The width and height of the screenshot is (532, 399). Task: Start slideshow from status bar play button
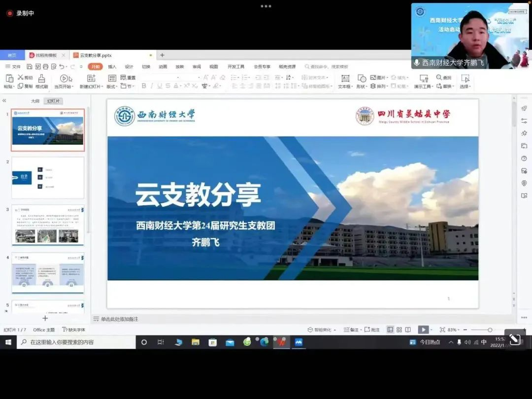[423, 330]
